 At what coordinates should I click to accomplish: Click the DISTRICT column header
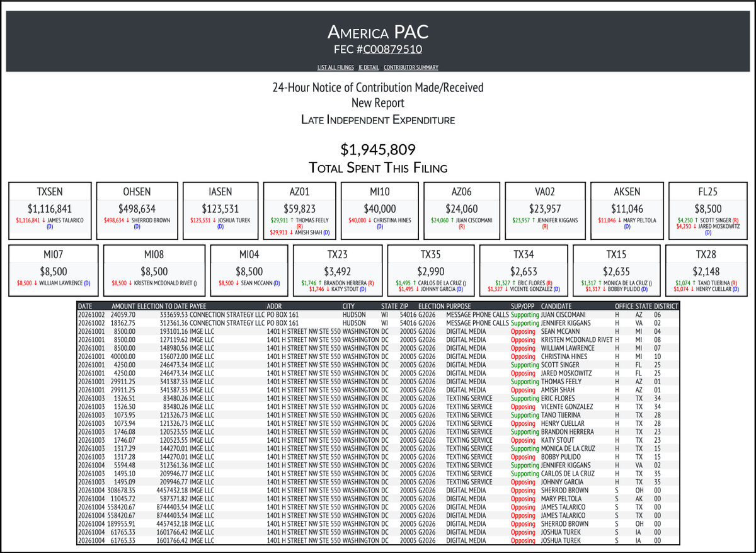click(666, 306)
